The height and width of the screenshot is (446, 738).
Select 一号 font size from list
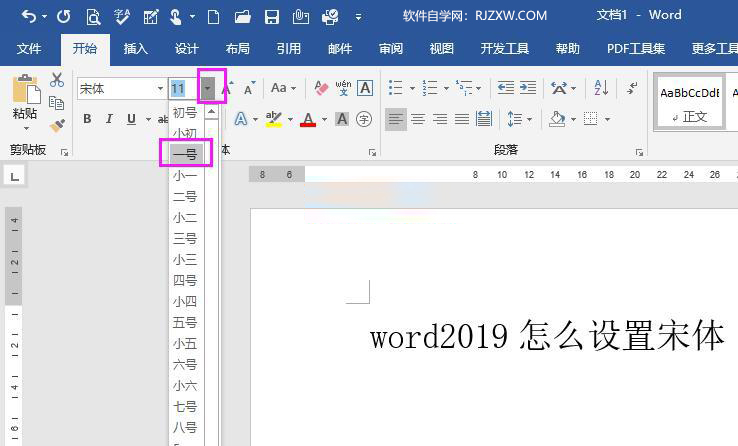pyautogui.click(x=186, y=154)
